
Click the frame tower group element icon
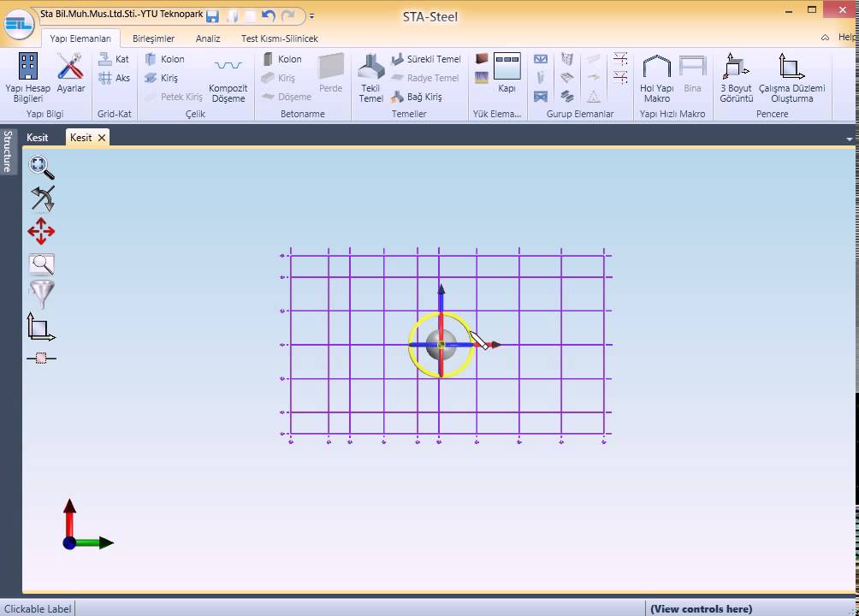[x=567, y=59]
